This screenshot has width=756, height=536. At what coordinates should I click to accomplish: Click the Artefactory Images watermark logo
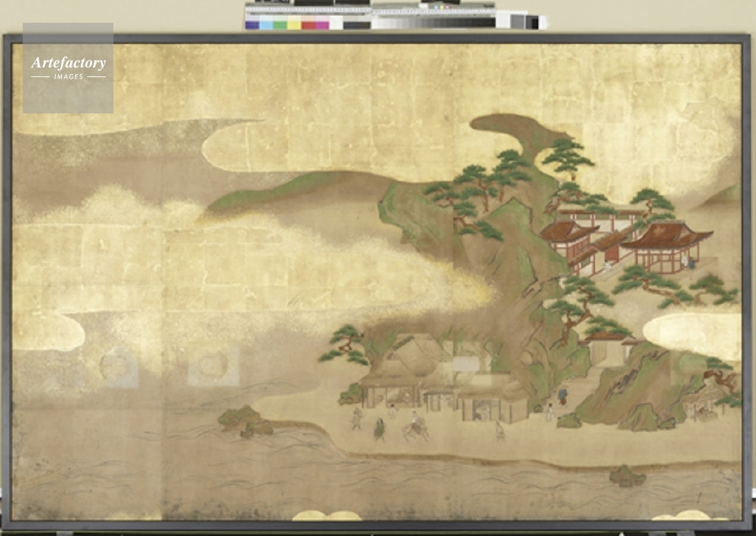(x=68, y=67)
